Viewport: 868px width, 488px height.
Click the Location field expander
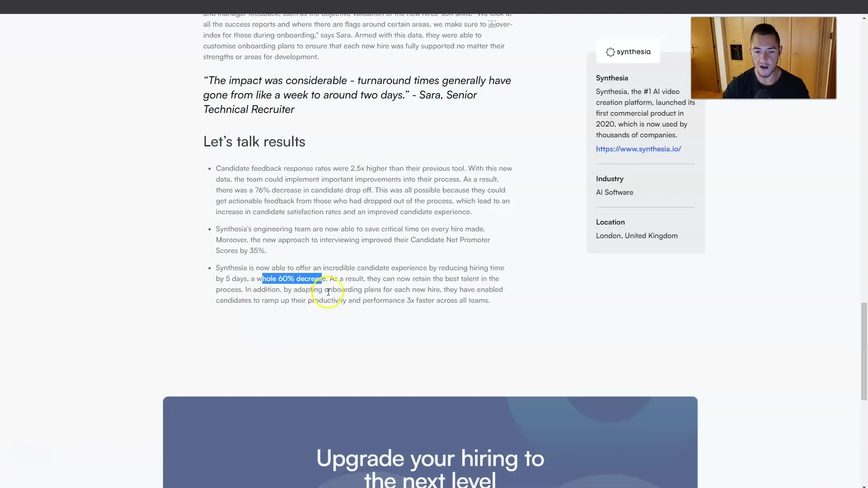[610, 222]
